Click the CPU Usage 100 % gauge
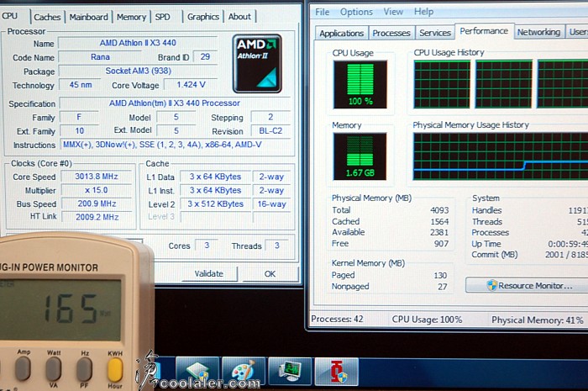 click(x=360, y=84)
